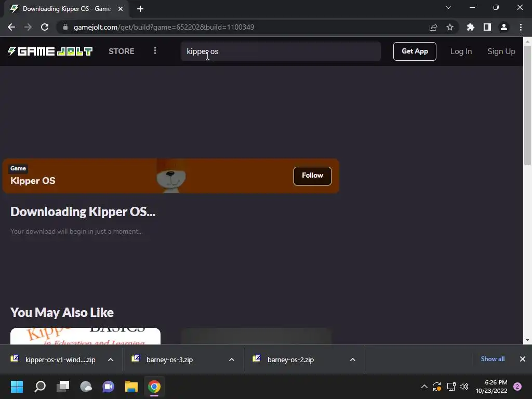Click the share page icon in address bar

pos(433,27)
